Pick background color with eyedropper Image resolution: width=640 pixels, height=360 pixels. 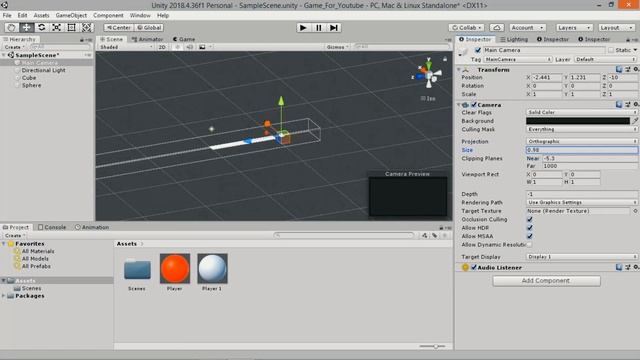point(635,121)
